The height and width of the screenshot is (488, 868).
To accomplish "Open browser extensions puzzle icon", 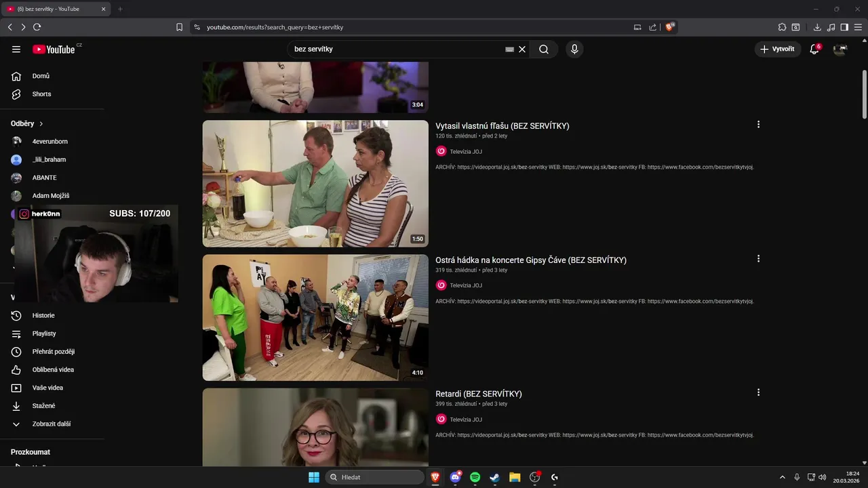I will pos(782,27).
